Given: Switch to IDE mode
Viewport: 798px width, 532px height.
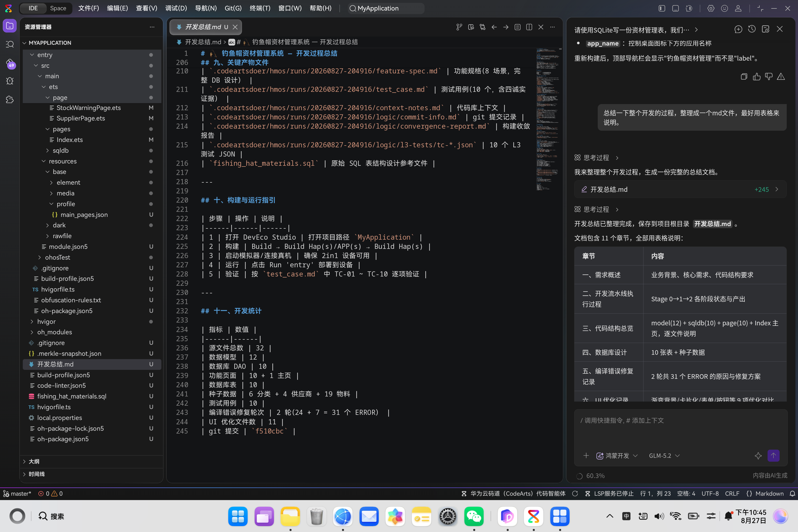Looking at the screenshot, I should click(33, 8).
